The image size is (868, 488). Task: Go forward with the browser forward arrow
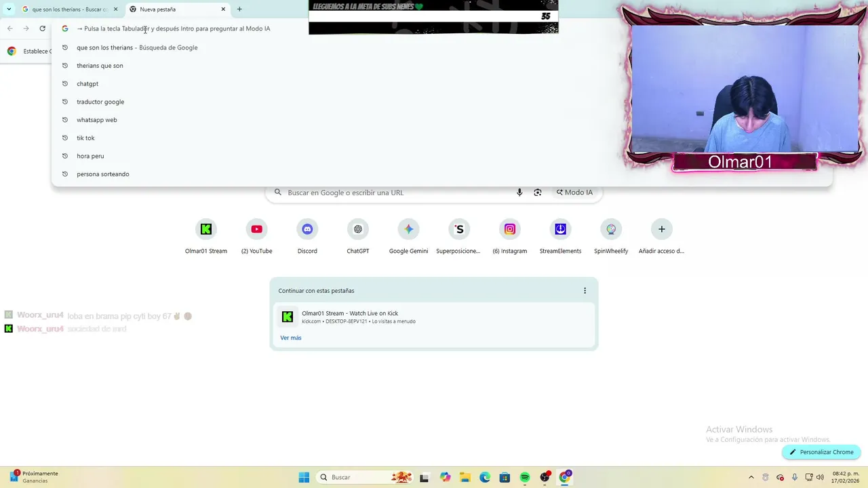26,28
